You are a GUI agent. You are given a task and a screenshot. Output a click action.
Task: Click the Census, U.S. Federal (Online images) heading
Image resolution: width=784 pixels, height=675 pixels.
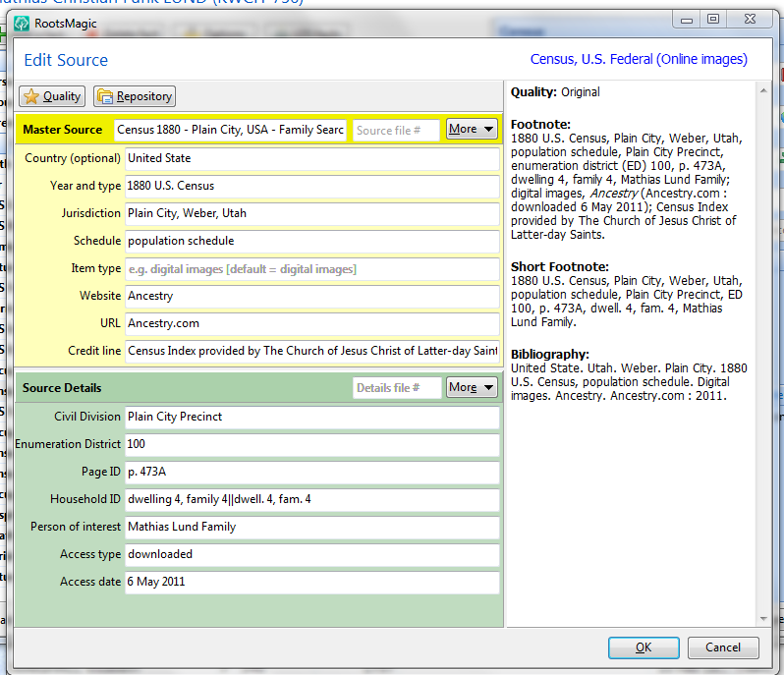tap(639, 60)
